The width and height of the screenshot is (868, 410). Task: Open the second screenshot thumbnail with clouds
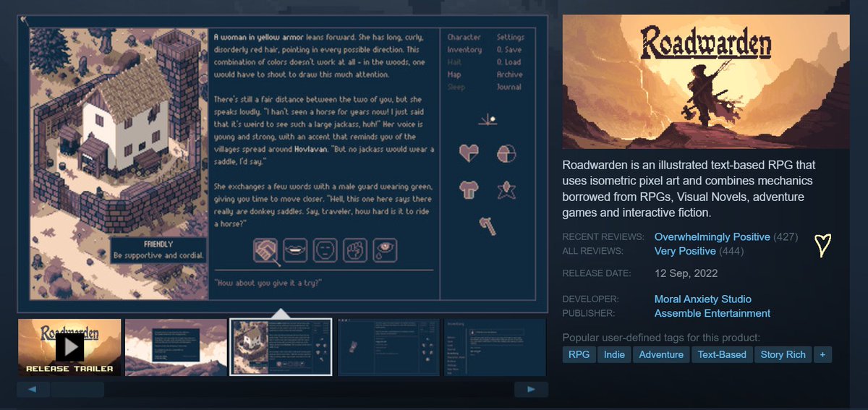(x=175, y=347)
